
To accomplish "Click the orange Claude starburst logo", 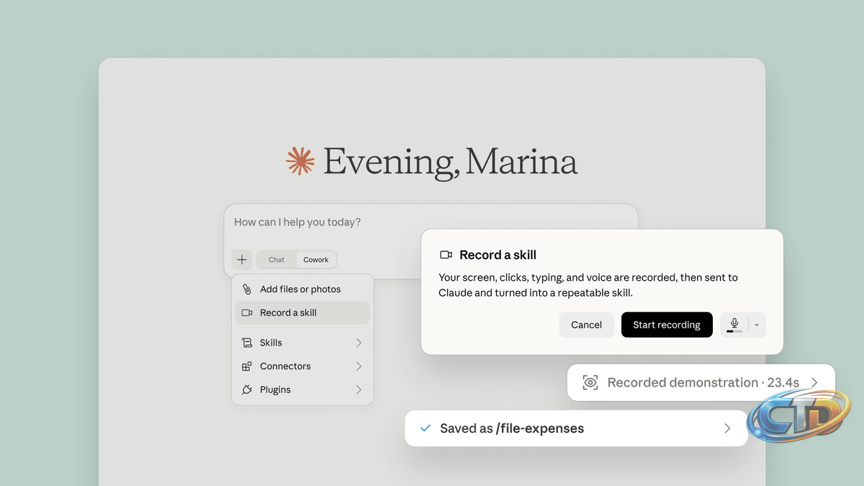I will (300, 161).
